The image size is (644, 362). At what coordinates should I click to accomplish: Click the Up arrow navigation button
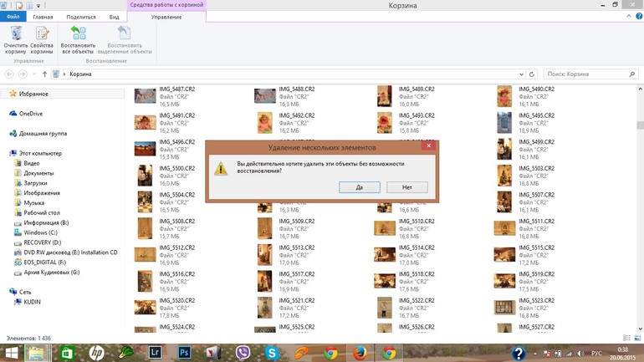point(45,74)
